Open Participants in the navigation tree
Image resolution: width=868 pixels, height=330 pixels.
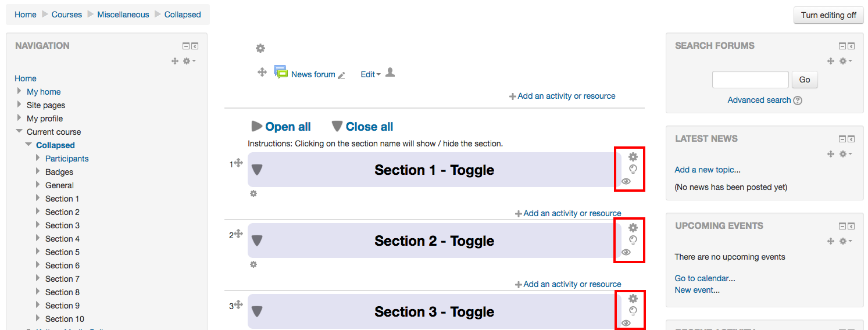[x=67, y=159]
